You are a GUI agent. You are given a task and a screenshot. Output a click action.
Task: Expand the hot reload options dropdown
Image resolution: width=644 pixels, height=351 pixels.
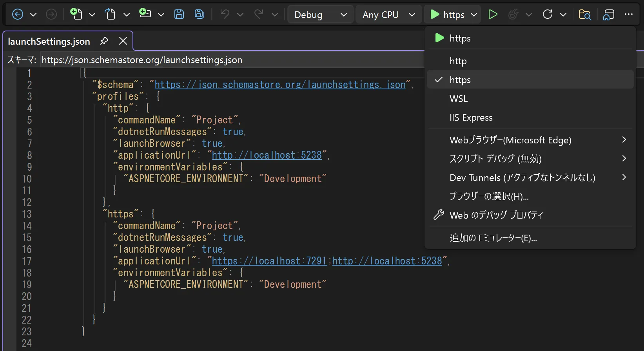529,15
